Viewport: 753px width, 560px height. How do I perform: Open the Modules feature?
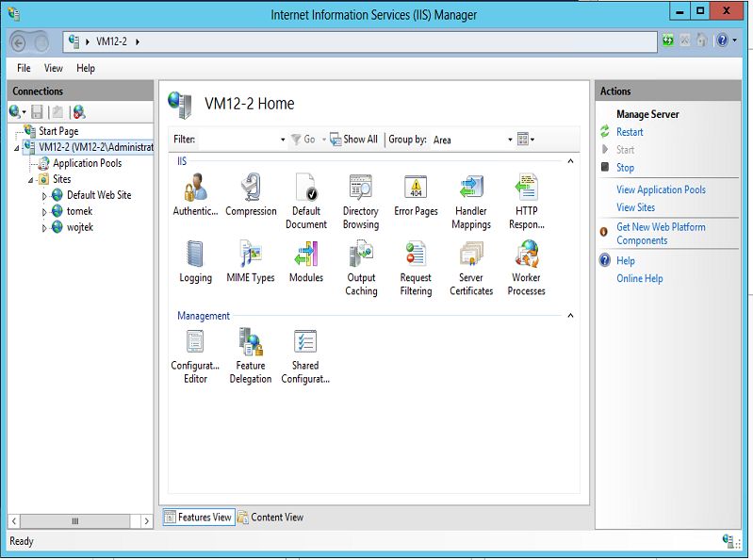pos(306,262)
